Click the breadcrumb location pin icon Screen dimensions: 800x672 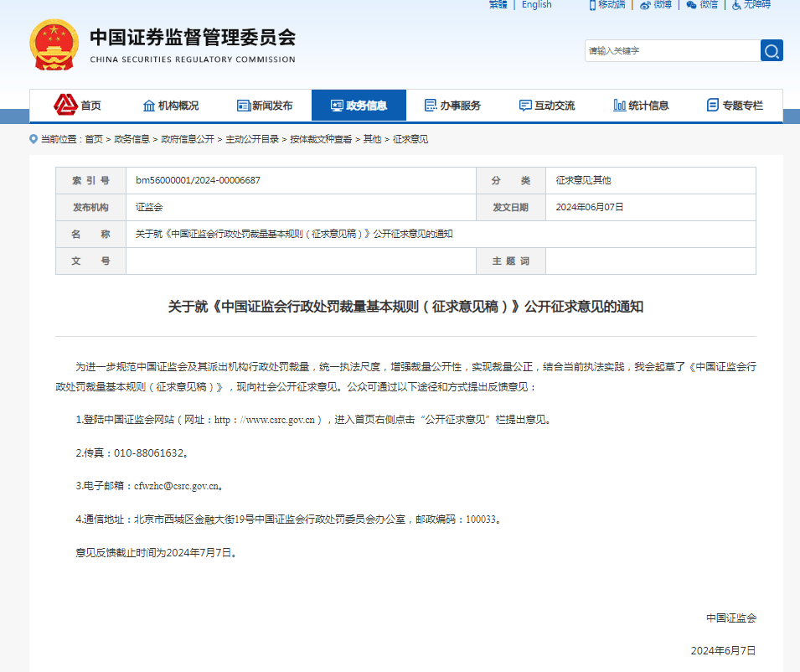pyautogui.click(x=34, y=139)
